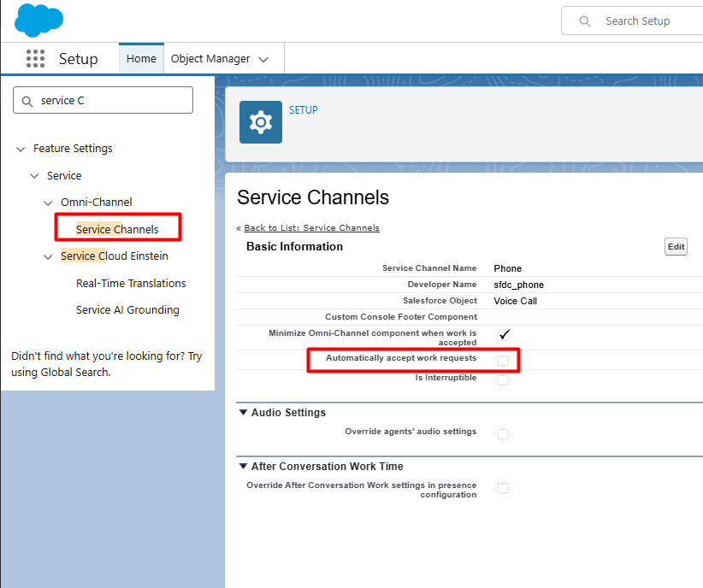Image resolution: width=703 pixels, height=588 pixels.
Task: Select the Service Cloud Einstein item
Action: pos(115,256)
